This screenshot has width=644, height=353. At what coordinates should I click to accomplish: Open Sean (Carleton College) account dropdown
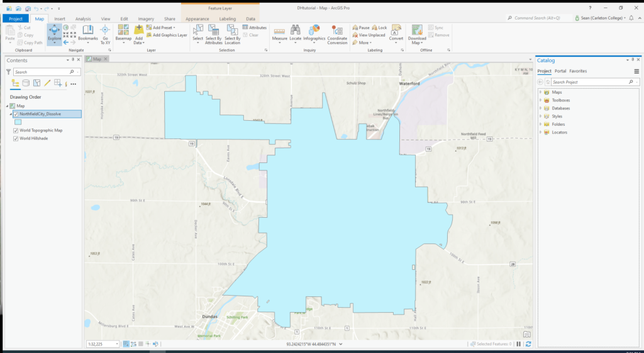(601, 18)
